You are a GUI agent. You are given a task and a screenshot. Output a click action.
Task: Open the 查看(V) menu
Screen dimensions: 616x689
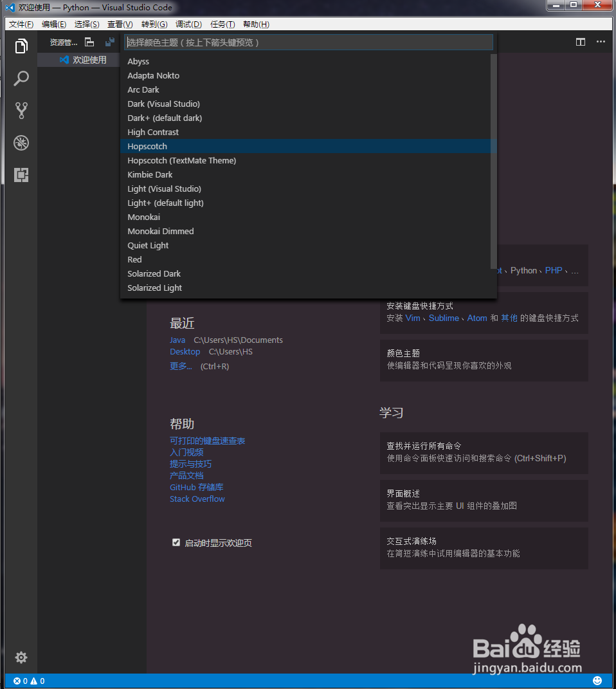[x=120, y=24]
